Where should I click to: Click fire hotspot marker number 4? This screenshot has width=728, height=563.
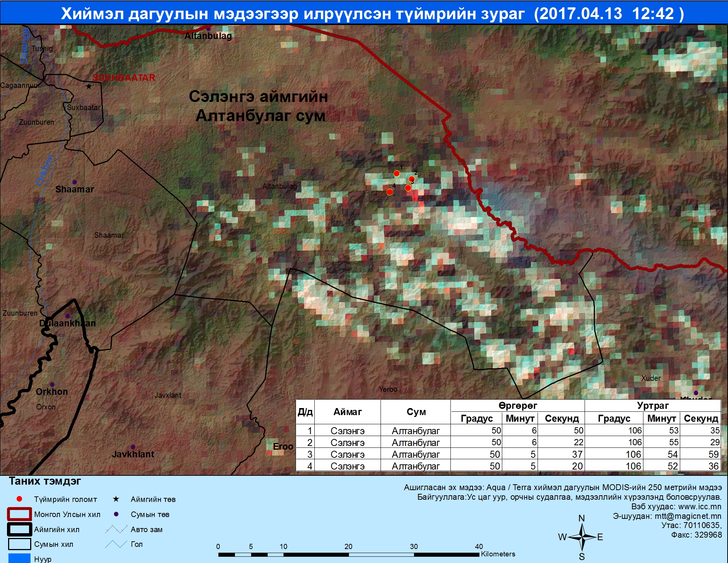[390, 192]
